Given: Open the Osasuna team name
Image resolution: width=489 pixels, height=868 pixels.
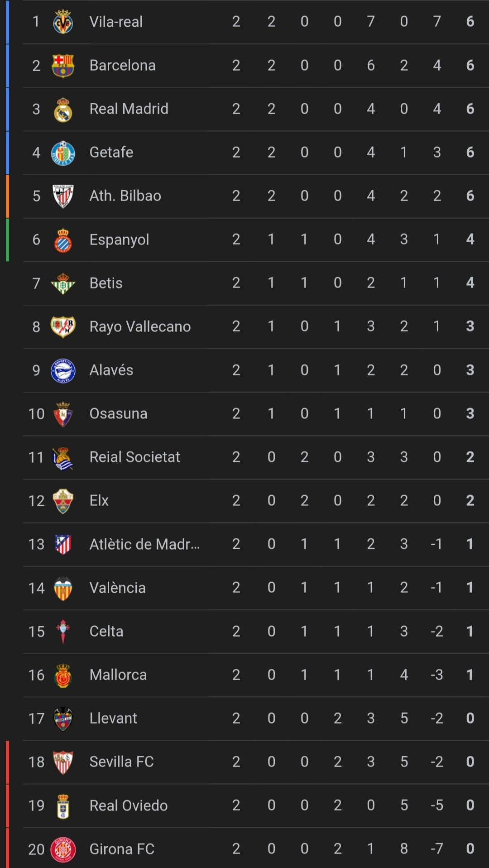Looking at the screenshot, I should (x=118, y=413).
